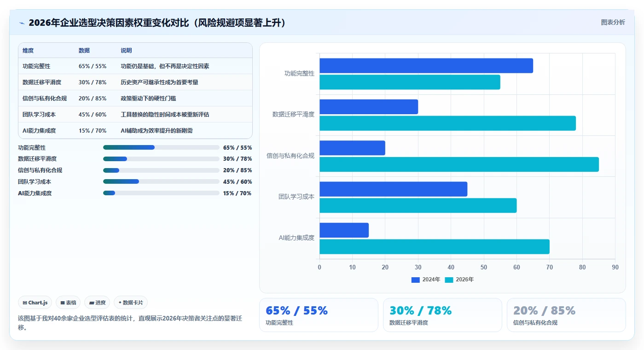Screen dimensions: 644x350
Task: Click table cell value 15% / 70%
Action: (93, 131)
